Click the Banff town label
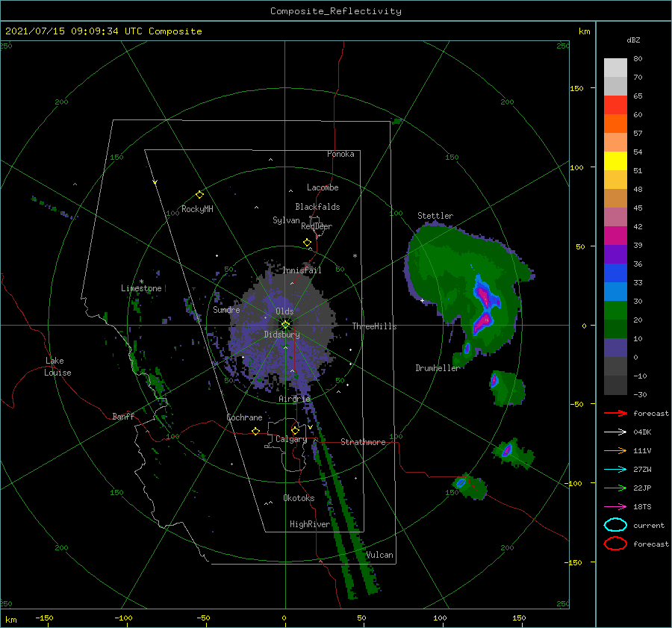 pos(123,416)
